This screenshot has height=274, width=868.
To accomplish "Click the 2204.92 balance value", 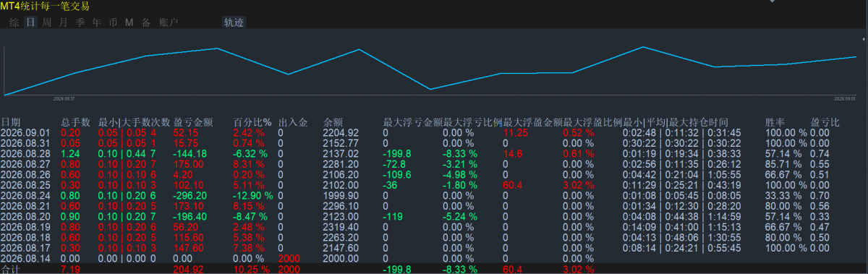I will click(x=341, y=133).
